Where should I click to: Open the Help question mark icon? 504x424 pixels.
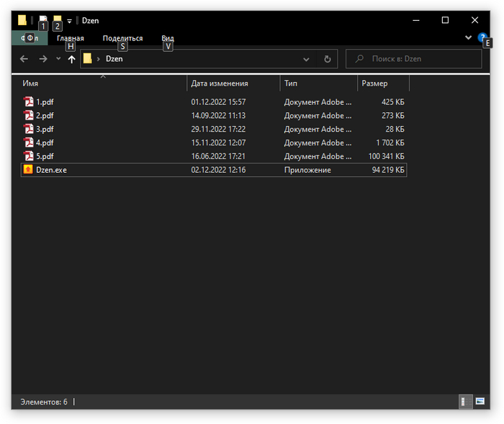coord(482,37)
